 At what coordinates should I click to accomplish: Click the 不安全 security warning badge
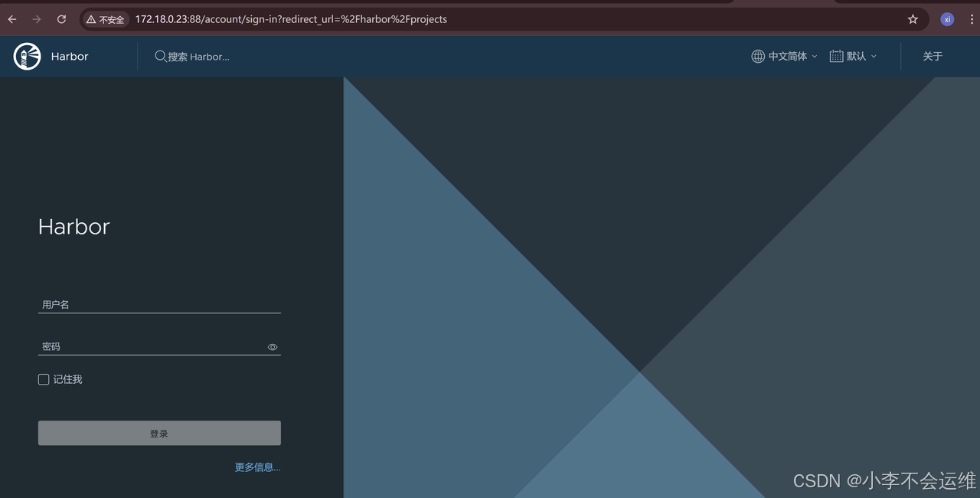106,19
